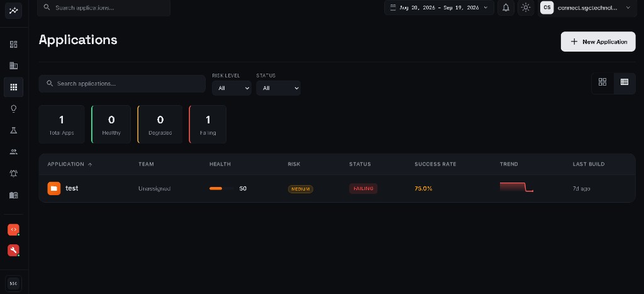Click the Success Rate column header
Image resolution: width=644 pixels, height=294 pixels.
435,164
